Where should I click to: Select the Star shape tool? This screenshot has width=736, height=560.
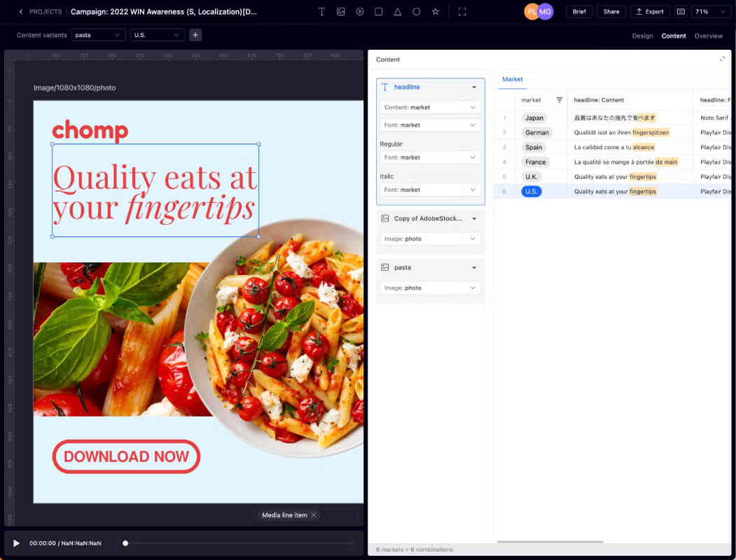[x=436, y=12]
